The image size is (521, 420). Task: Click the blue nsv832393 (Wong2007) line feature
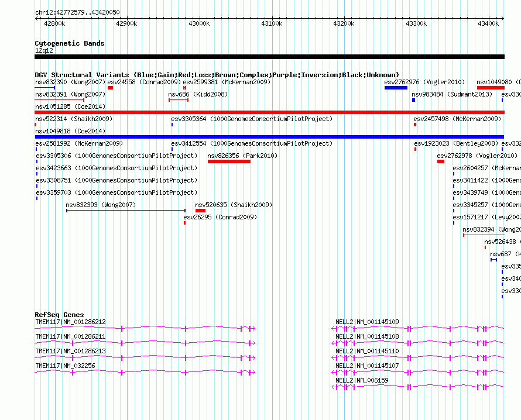point(126,211)
